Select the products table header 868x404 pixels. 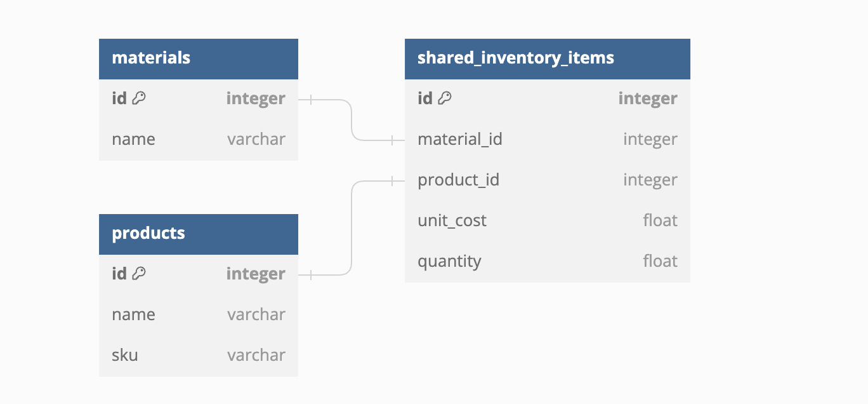tap(198, 234)
